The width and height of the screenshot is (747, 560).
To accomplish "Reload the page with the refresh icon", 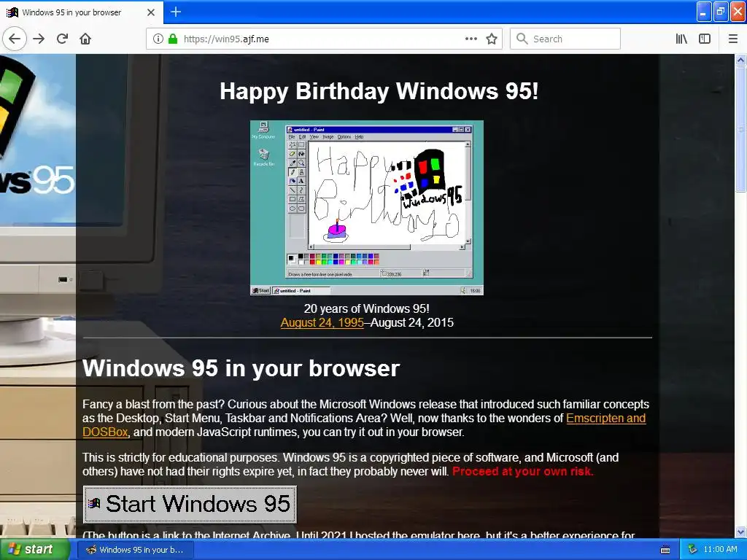I will pos(62,39).
